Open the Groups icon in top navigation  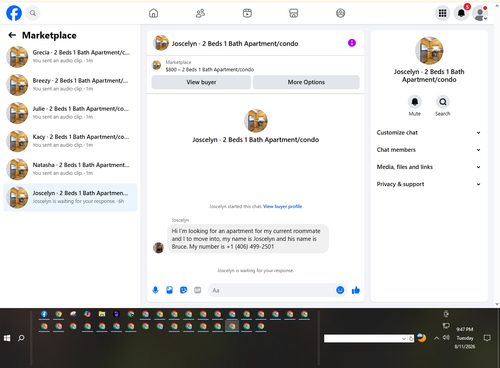pyautogui.click(x=340, y=13)
